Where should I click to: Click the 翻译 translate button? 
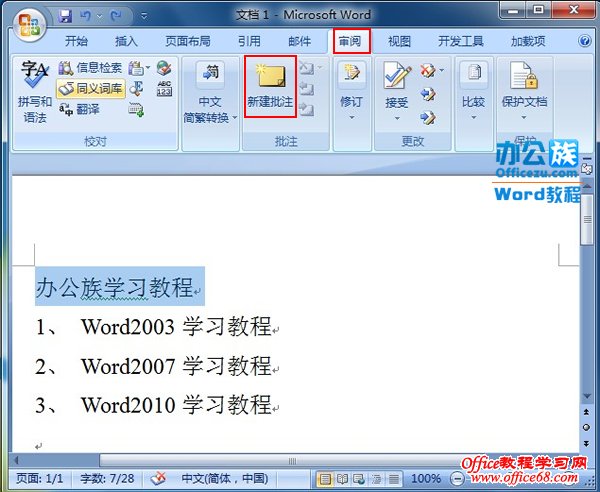tap(79, 109)
